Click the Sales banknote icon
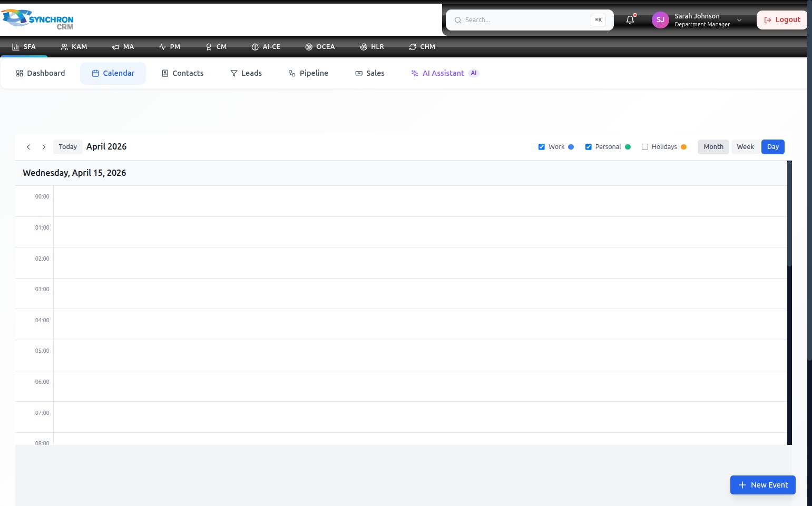This screenshot has width=812, height=506. [359, 73]
